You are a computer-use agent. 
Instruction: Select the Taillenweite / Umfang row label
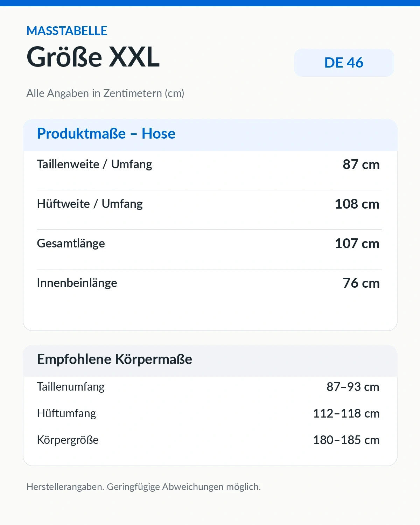(x=94, y=164)
